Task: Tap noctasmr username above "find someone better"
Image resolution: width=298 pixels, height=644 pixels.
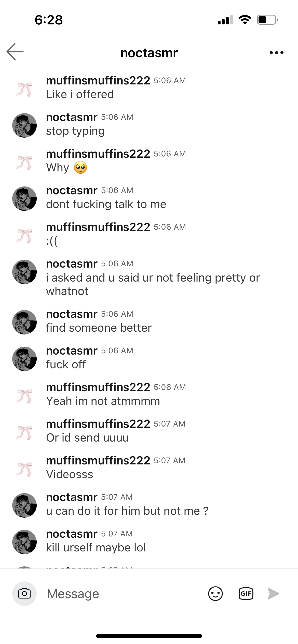Action: (72, 314)
